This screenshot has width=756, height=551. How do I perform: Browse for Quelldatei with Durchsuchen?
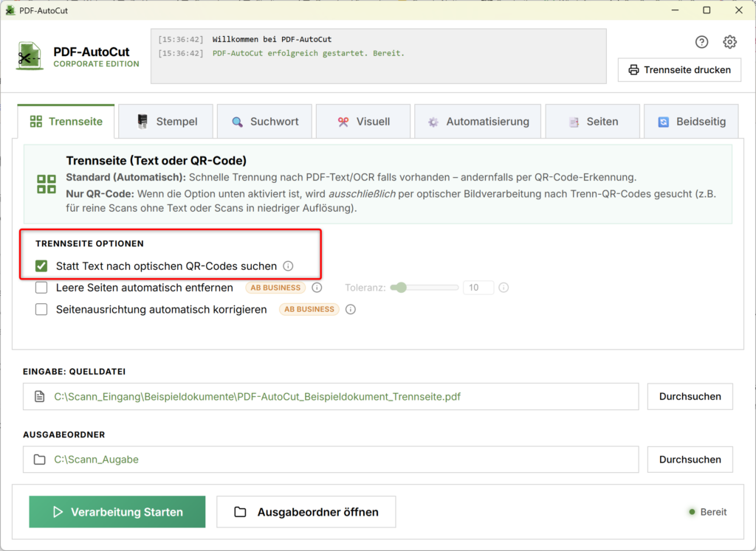690,396
